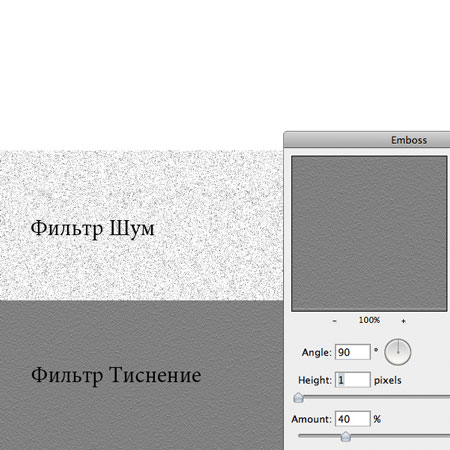Click the "Angle:" label

pyautogui.click(x=316, y=353)
